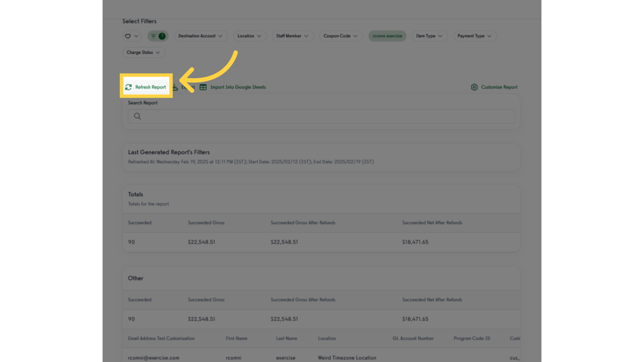Click the First Name column header
The width and height of the screenshot is (644, 362).
point(236,338)
